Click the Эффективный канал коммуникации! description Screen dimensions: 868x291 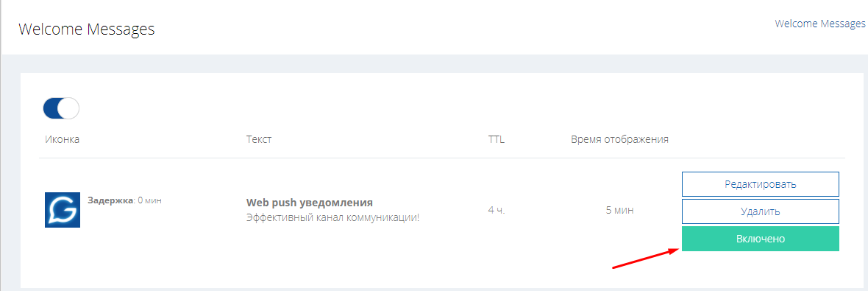click(x=332, y=217)
